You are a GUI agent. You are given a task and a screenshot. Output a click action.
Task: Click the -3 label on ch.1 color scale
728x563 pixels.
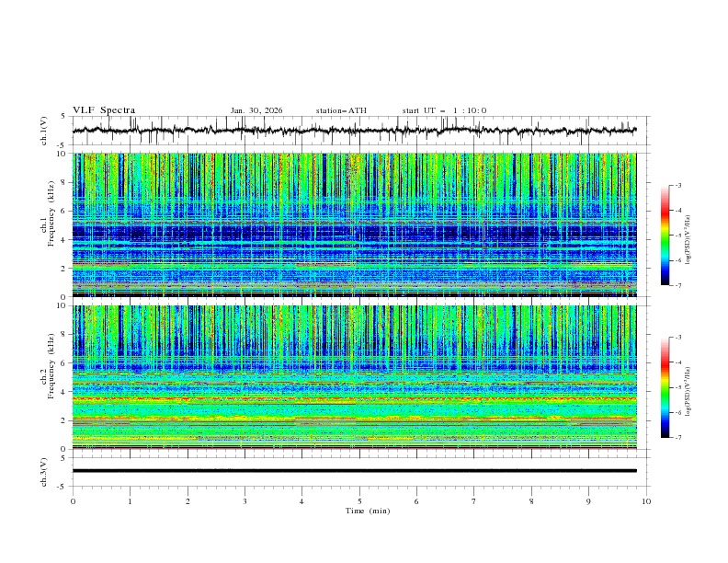pos(677,185)
